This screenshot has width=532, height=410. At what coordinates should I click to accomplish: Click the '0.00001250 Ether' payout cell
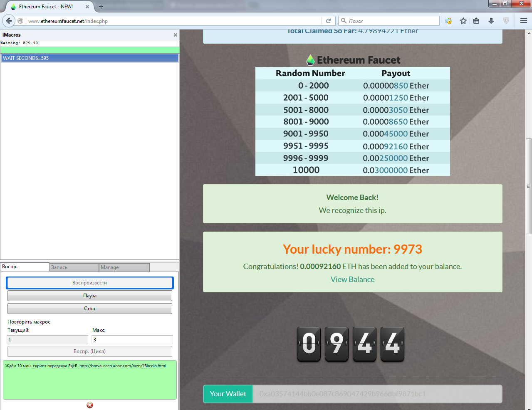click(396, 98)
